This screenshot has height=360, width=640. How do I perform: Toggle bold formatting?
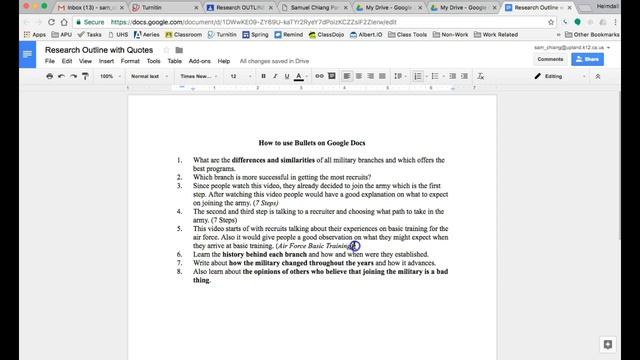click(263, 76)
